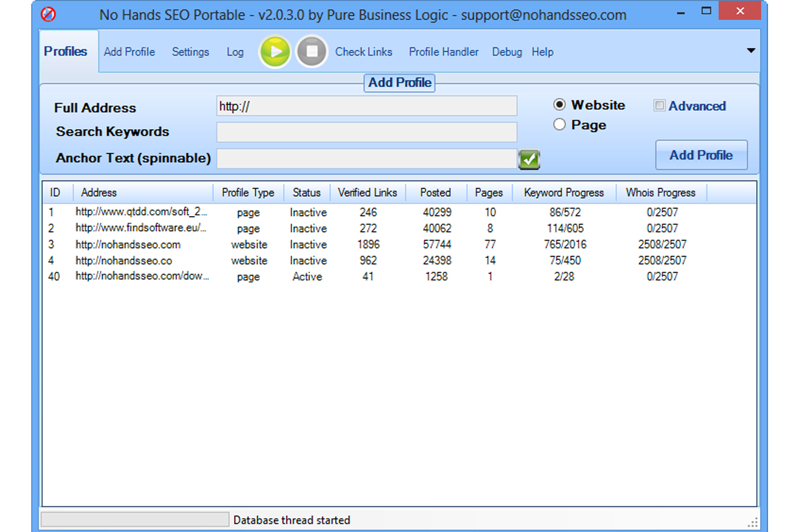Viewport: 798px width, 532px height.
Task: Click the Keyword Progress value 114/605
Action: pos(564,229)
